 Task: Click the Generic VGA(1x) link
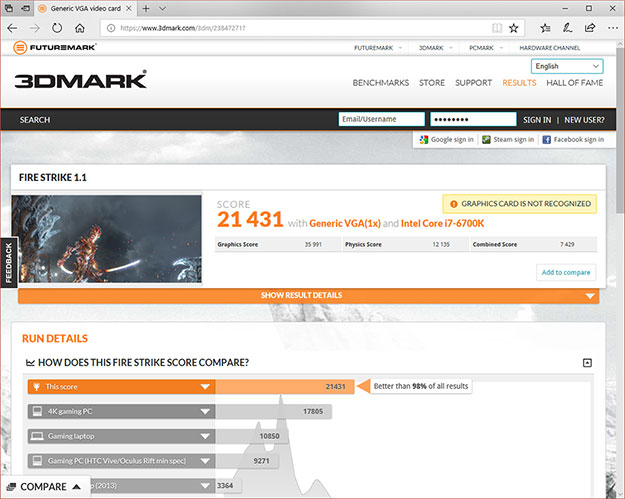pos(345,224)
